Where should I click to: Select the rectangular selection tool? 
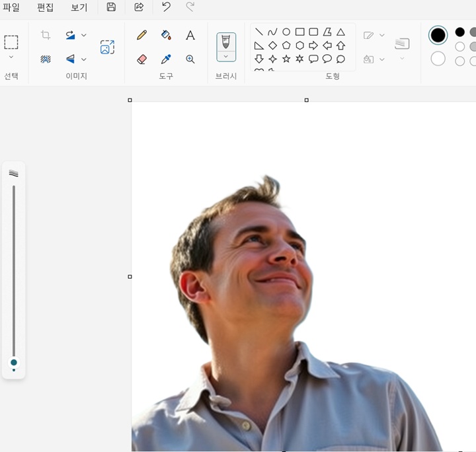11,42
